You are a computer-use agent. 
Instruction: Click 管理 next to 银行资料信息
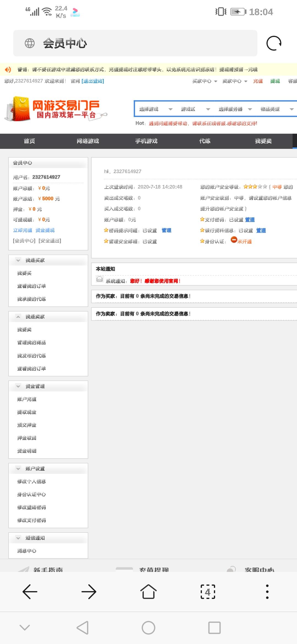coord(261,230)
